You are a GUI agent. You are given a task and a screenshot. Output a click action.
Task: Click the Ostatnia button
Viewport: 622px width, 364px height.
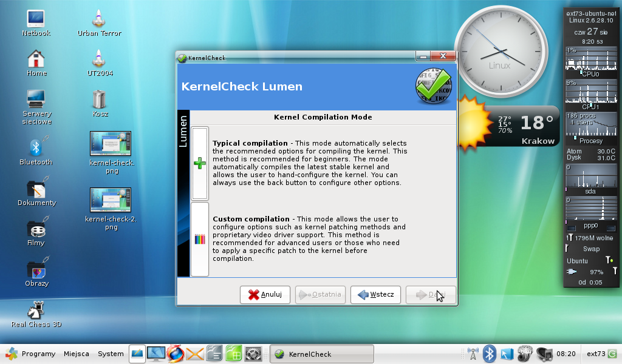click(x=320, y=295)
